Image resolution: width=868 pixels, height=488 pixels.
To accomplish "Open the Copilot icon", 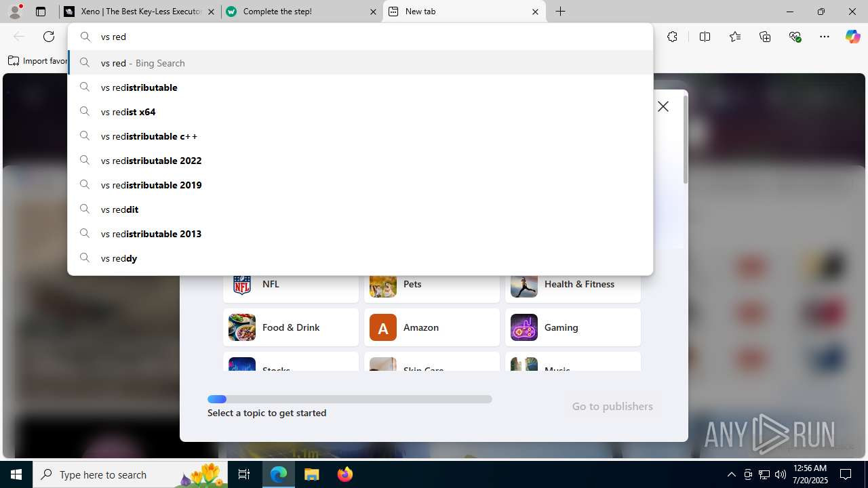I will [x=852, y=37].
